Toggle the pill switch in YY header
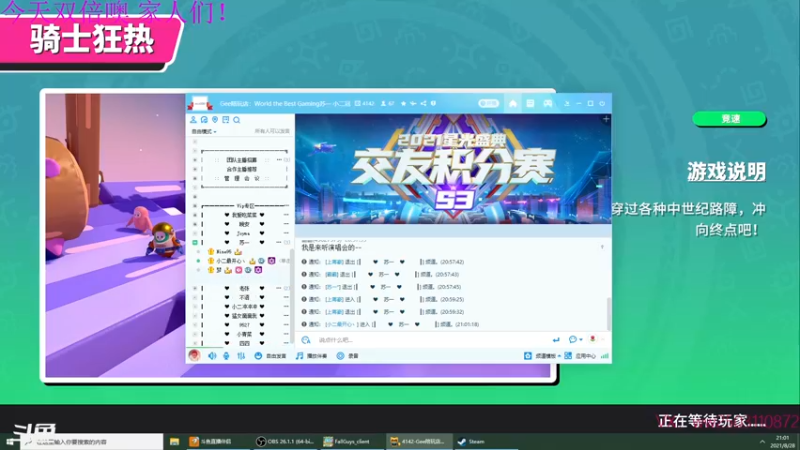 pyautogui.click(x=488, y=104)
